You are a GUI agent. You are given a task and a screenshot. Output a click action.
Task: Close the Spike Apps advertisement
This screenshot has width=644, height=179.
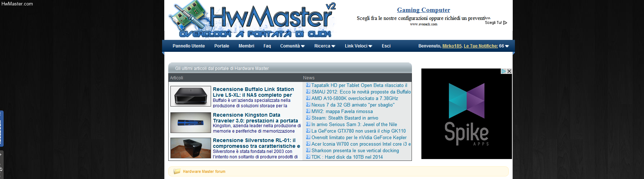pos(509,71)
